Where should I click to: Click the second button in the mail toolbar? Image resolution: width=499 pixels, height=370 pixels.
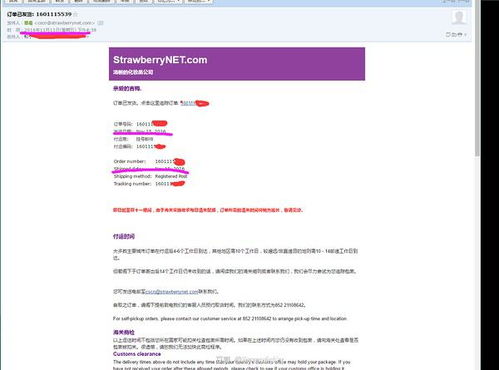click(x=36, y=1)
